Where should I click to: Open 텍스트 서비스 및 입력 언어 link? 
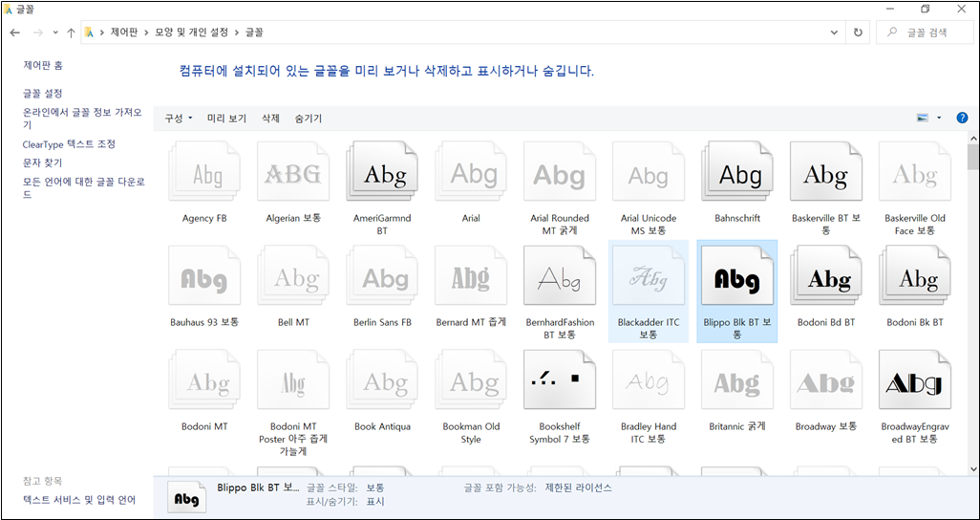tap(79, 499)
